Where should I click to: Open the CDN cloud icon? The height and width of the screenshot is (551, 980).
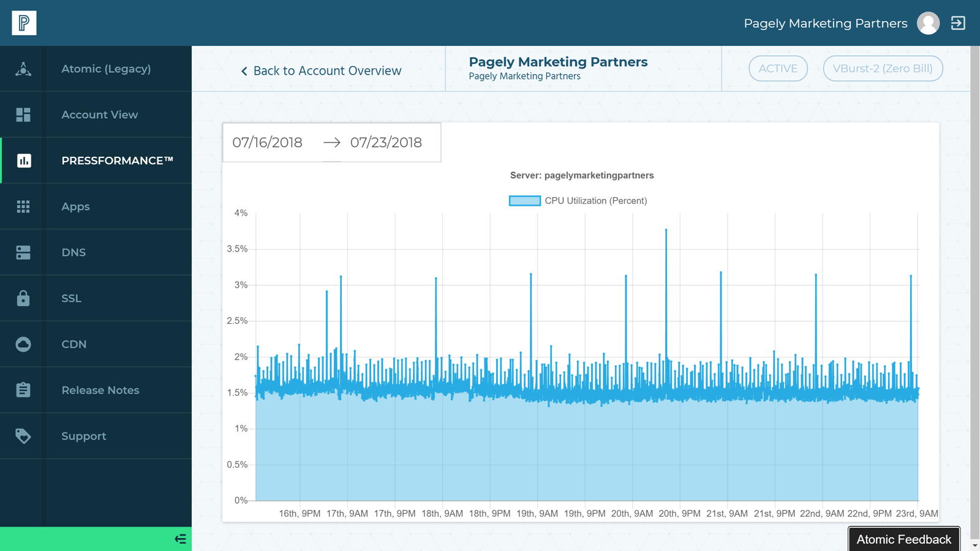pyautogui.click(x=23, y=345)
